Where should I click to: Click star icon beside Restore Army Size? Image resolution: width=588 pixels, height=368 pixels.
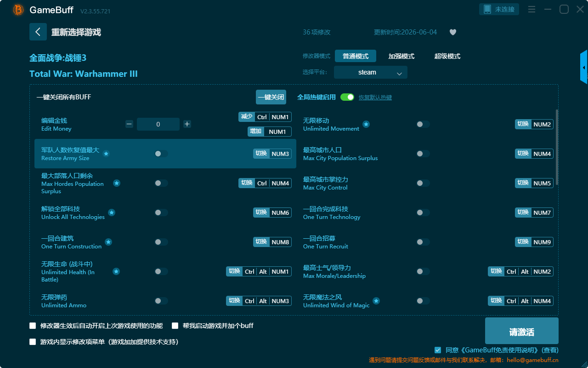(106, 154)
